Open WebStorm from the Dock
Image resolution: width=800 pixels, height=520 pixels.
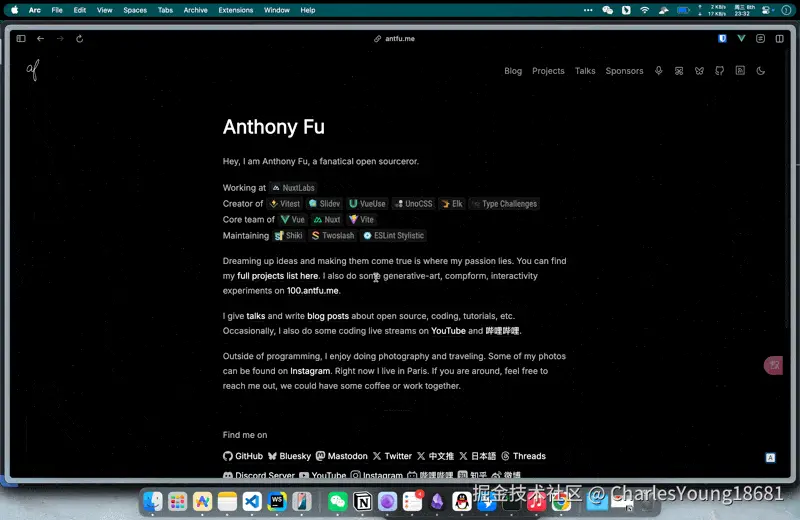coord(277,502)
